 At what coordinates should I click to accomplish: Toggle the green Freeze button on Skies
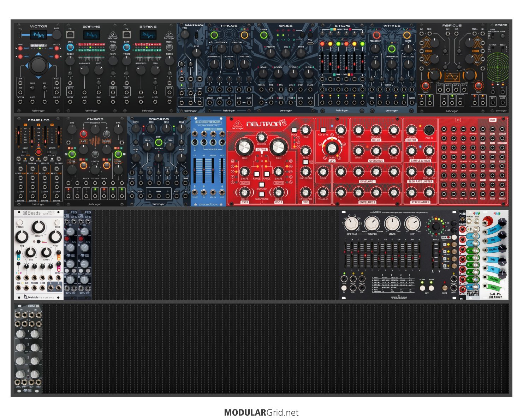[264, 35]
